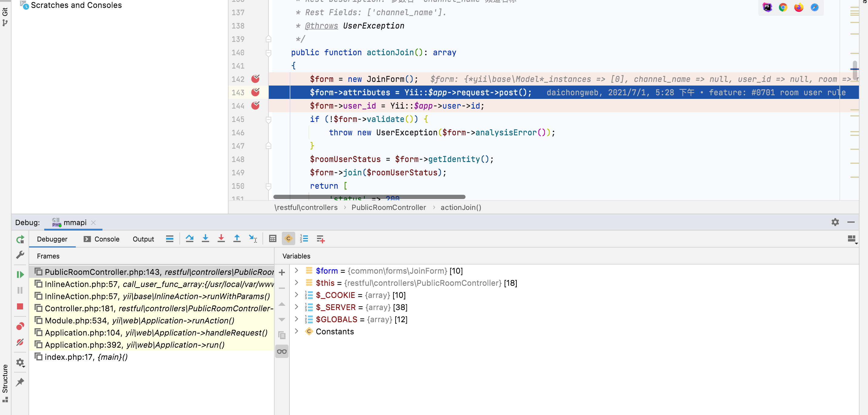Viewport: 868px width, 415px height.
Task: Open Debug panel gear options
Action: 835,222
